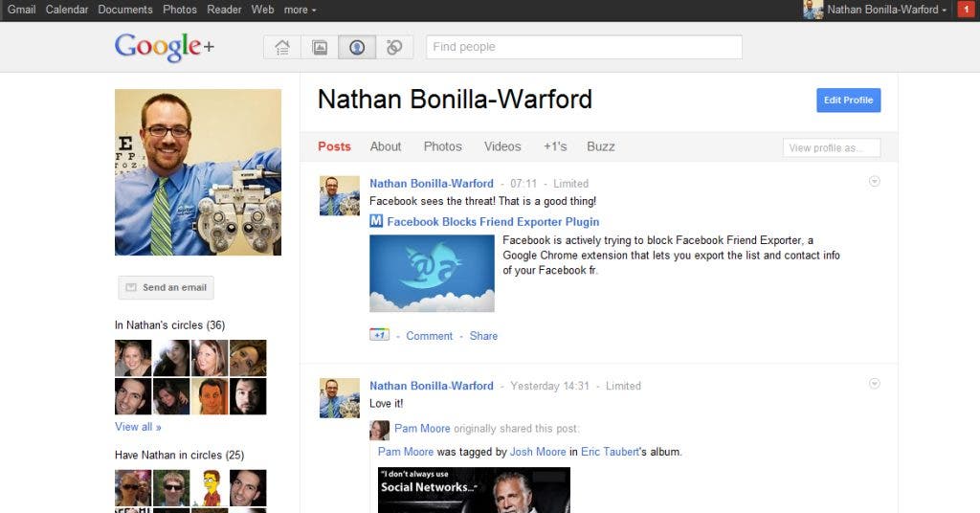This screenshot has width=980, height=513.
Task: Expand the 'more' menu in the top bar
Action: [300, 10]
